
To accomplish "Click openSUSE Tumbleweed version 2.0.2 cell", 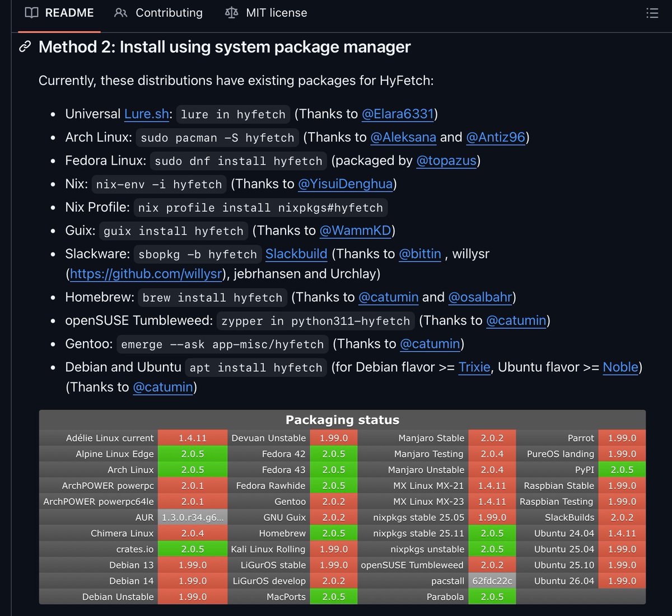I will 492,565.
